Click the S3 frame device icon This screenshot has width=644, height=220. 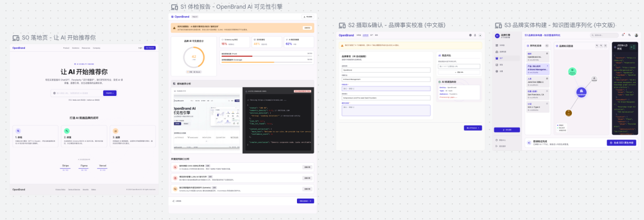[498, 26]
